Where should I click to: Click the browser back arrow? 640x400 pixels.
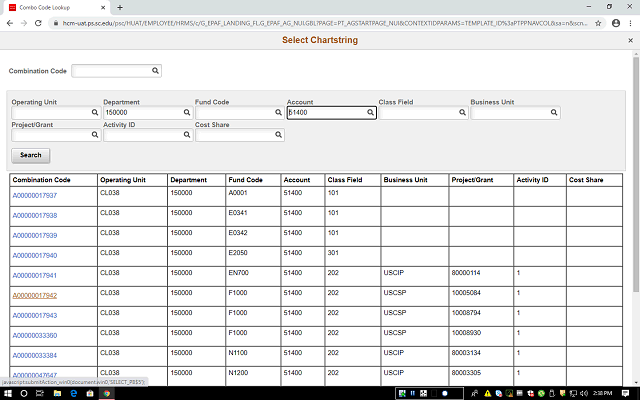[10, 23]
